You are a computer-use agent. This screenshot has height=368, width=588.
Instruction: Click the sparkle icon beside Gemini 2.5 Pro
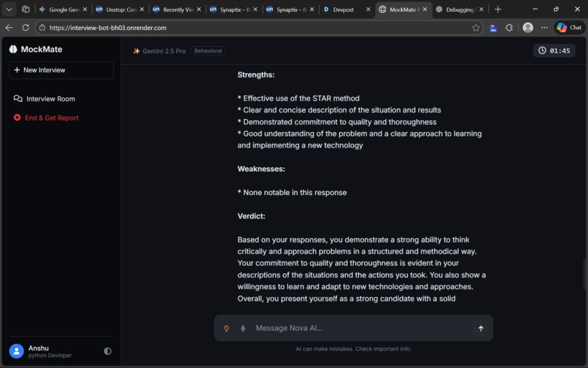click(x=136, y=51)
